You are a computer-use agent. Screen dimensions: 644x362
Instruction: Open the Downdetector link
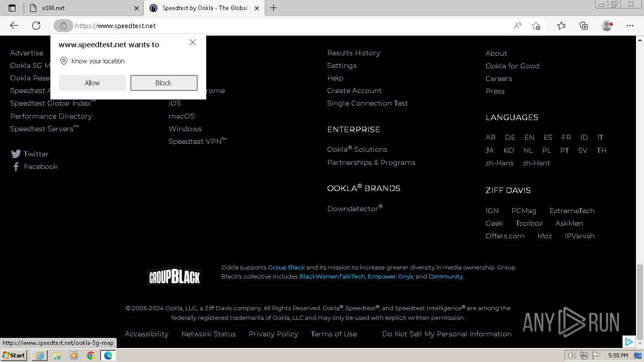tap(355, 208)
